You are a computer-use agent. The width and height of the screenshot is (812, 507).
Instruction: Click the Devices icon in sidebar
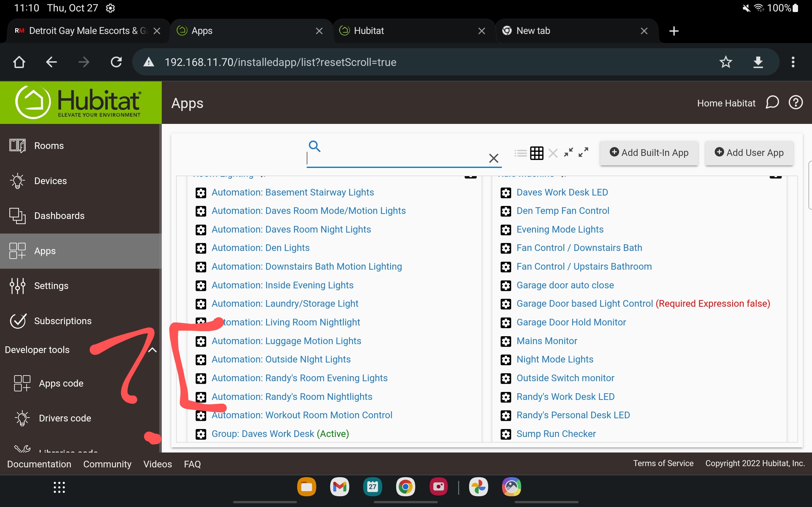pos(17,181)
